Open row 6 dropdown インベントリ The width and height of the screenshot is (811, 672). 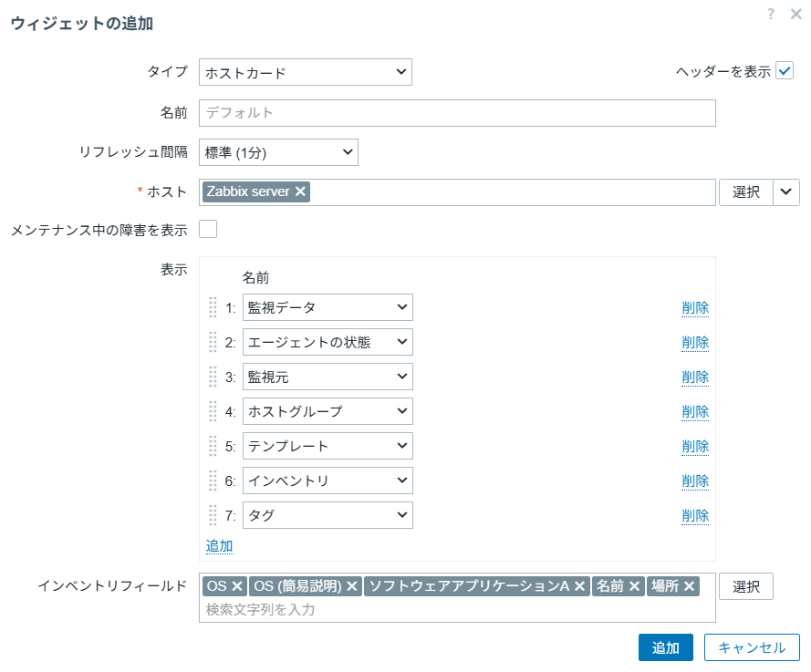pos(328,481)
